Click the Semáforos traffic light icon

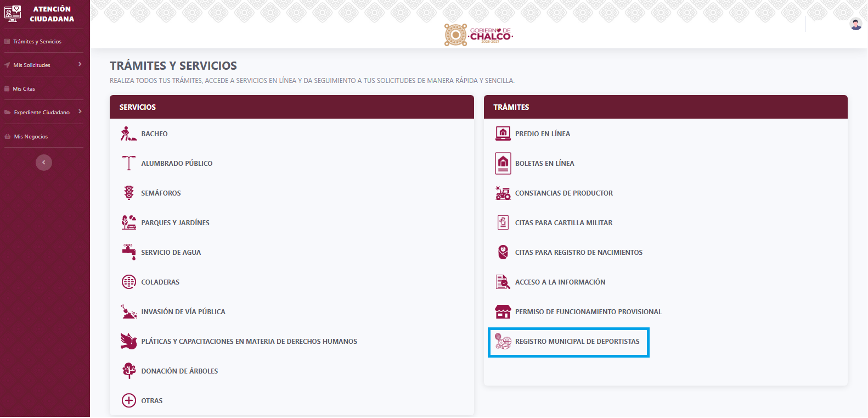(x=129, y=193)
